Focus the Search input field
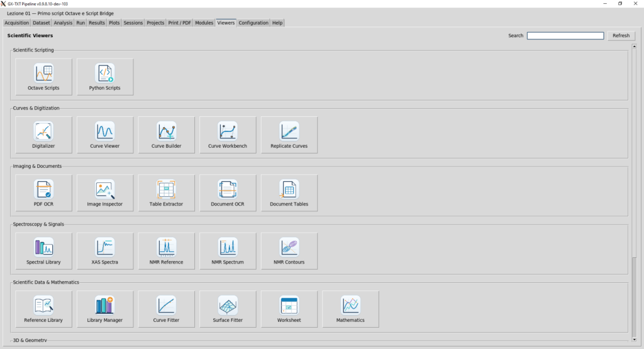644x349 pixels. click(565, 36)
